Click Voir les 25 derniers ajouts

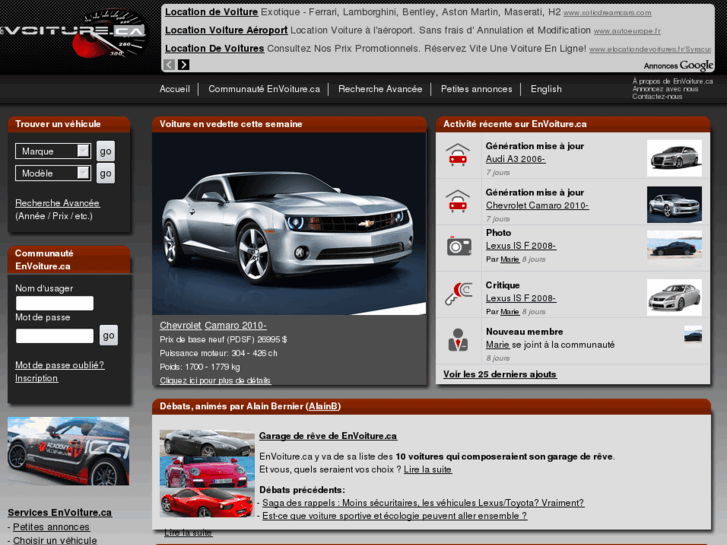(500, 374)
